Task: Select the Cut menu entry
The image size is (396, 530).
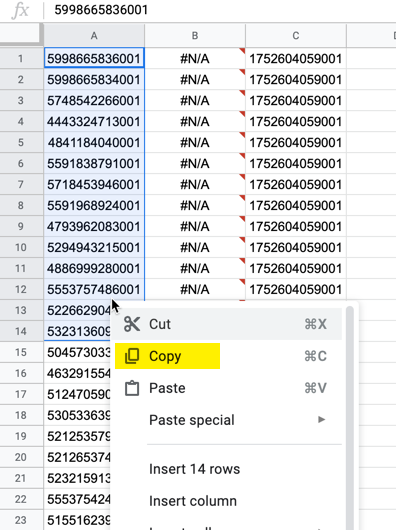Action: coord(228,324)
